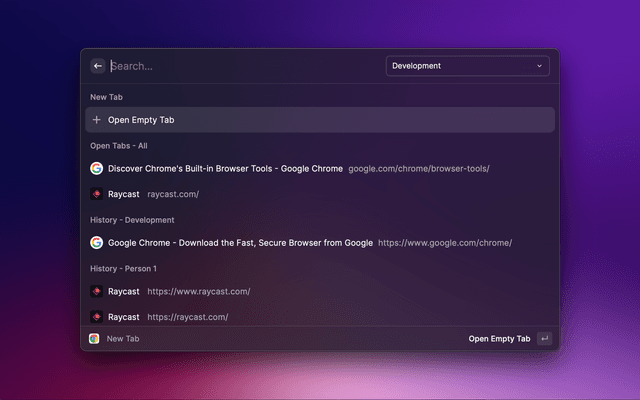Open history item https://www.raycast.com/
This screenshot has height=400, width=640.
click(198, 292)
